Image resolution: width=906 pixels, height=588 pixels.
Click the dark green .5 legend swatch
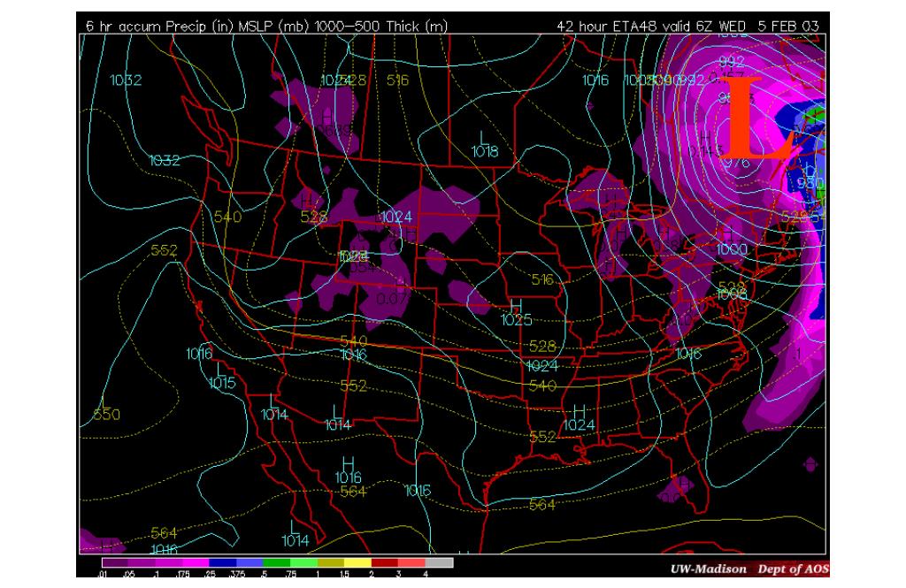pos(276,562)
